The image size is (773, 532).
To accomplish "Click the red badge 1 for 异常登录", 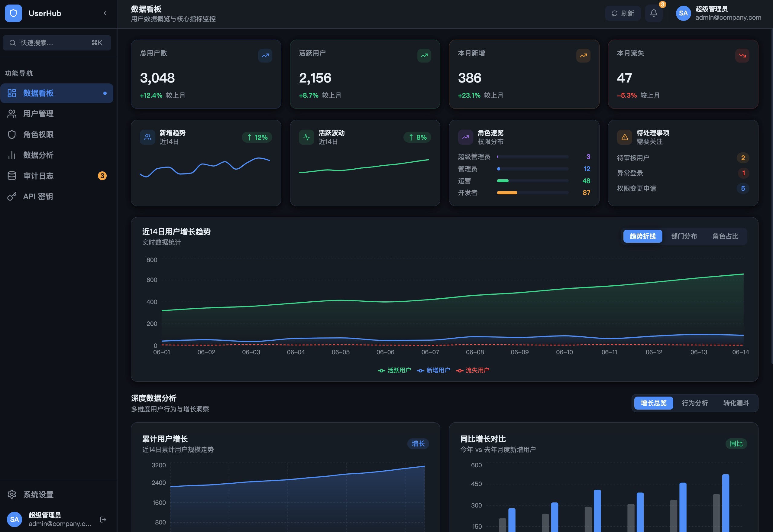I will click(x=743, y=173).
